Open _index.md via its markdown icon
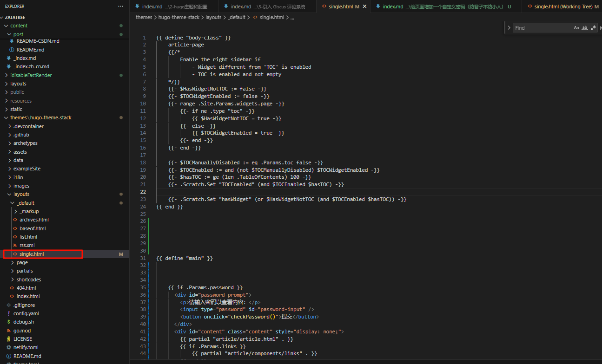The width and height of the screenshot is (602, 364). 8,58
